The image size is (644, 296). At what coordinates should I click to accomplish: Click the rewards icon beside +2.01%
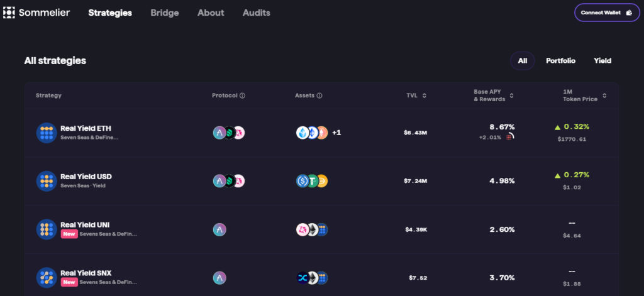509,137
